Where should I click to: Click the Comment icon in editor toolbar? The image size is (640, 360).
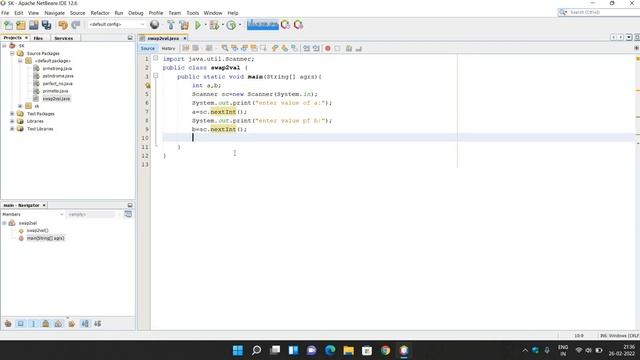349,49
